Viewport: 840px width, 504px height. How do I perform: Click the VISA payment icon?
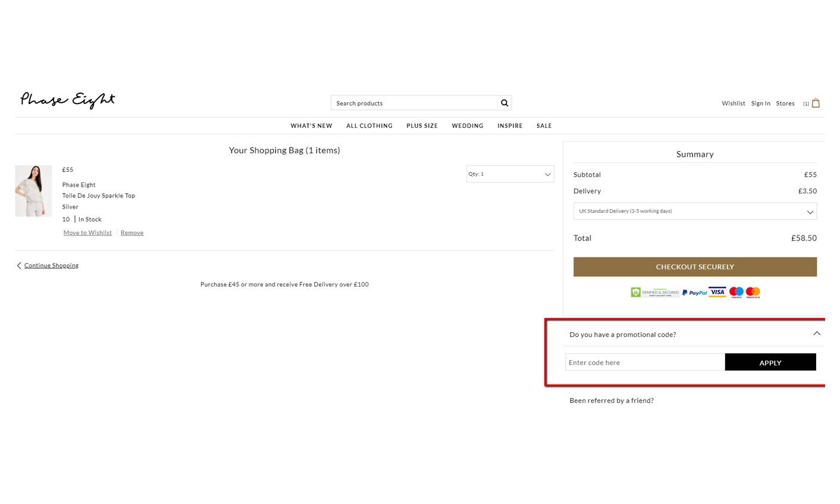pos(717,292)
